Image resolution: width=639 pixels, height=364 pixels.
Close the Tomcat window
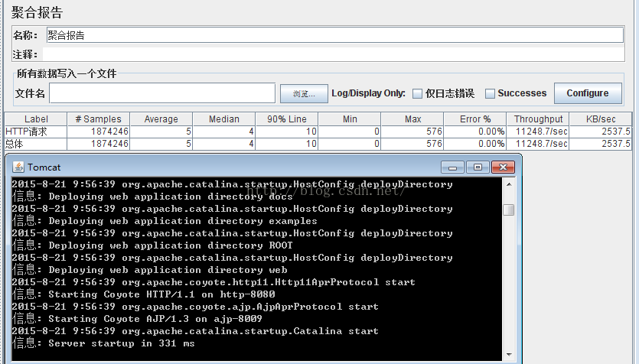pyautogui.click(x=503, y=167)
